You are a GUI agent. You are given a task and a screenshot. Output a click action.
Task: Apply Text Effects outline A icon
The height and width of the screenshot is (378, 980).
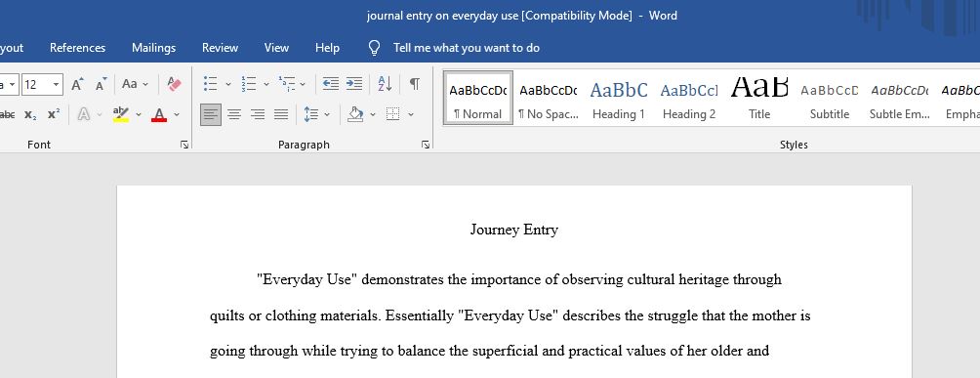pos(84,114)
